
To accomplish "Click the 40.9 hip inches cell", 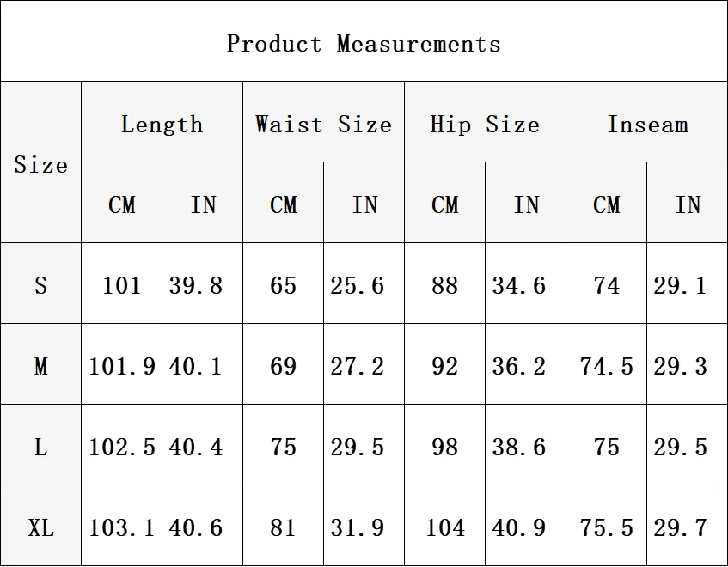I will (x=519, y=527).
